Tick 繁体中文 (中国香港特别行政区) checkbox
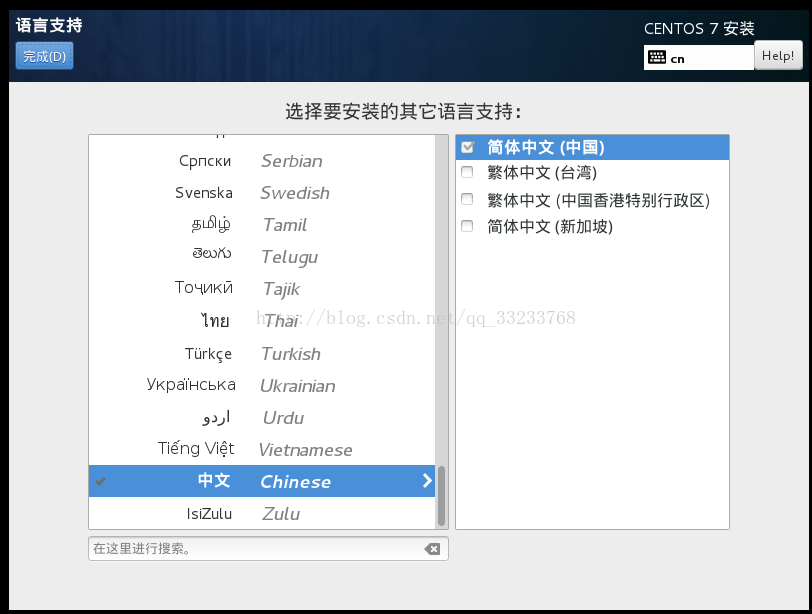 click(467, 199)
